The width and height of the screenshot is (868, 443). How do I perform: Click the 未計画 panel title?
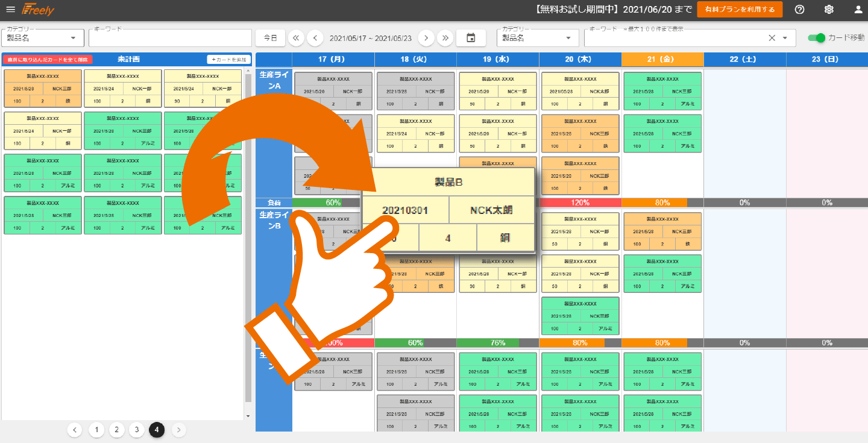128,59
